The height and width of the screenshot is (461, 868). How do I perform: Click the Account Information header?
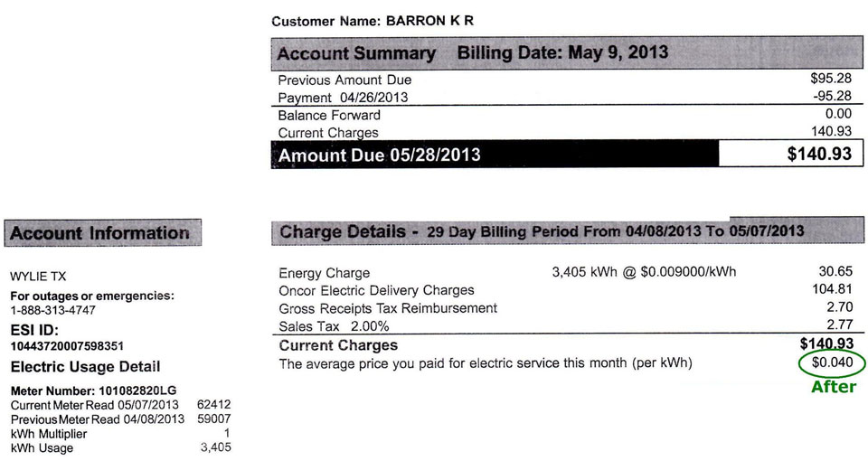pyautogui.click(x=103, y=233)
